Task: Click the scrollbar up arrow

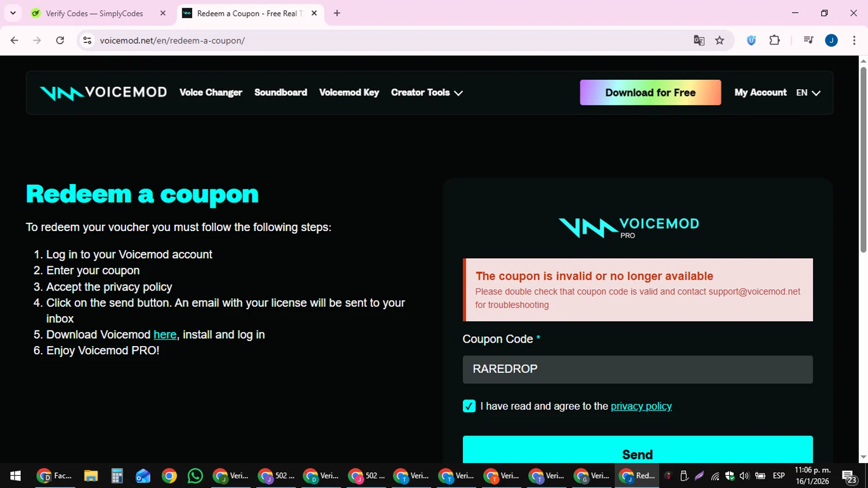Action: coord(863,61)
